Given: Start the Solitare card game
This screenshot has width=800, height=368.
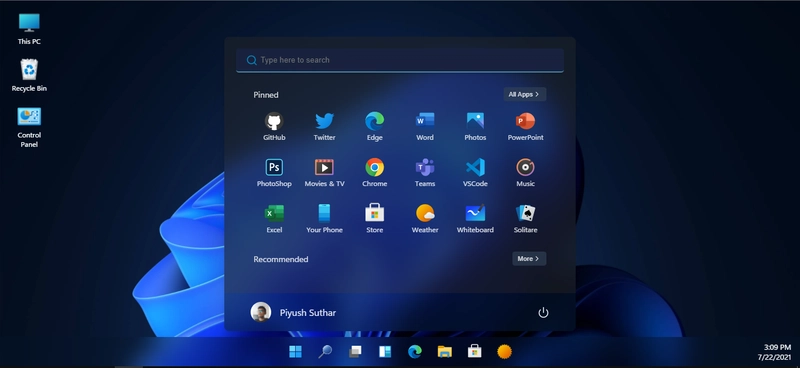Looking at the screenshot, I should click(525, 219).
